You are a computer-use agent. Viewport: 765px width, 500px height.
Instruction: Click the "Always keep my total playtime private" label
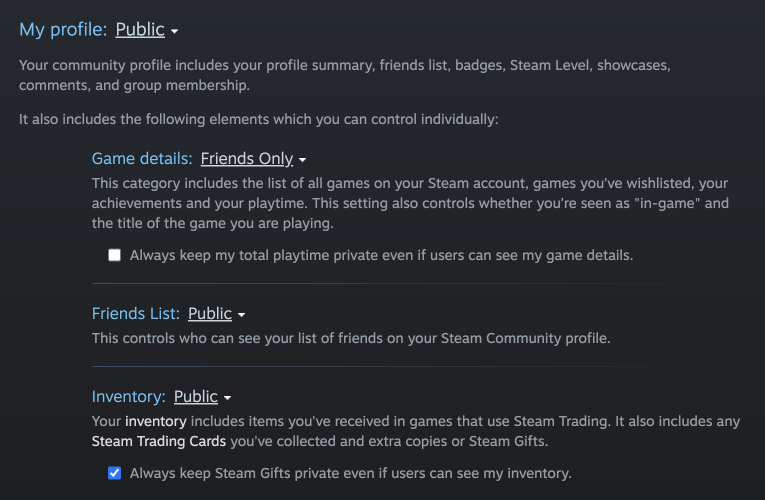click(x=381, y=255)
